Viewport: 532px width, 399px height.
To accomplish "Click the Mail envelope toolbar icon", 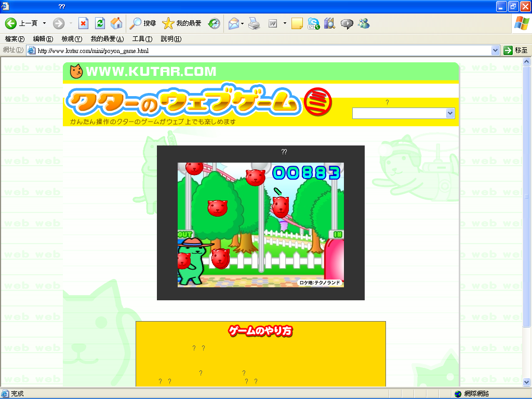I will point(234,23).
